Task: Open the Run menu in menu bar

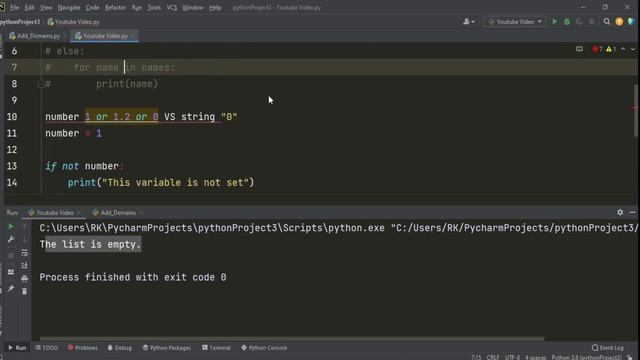Action: click(137, 7)
